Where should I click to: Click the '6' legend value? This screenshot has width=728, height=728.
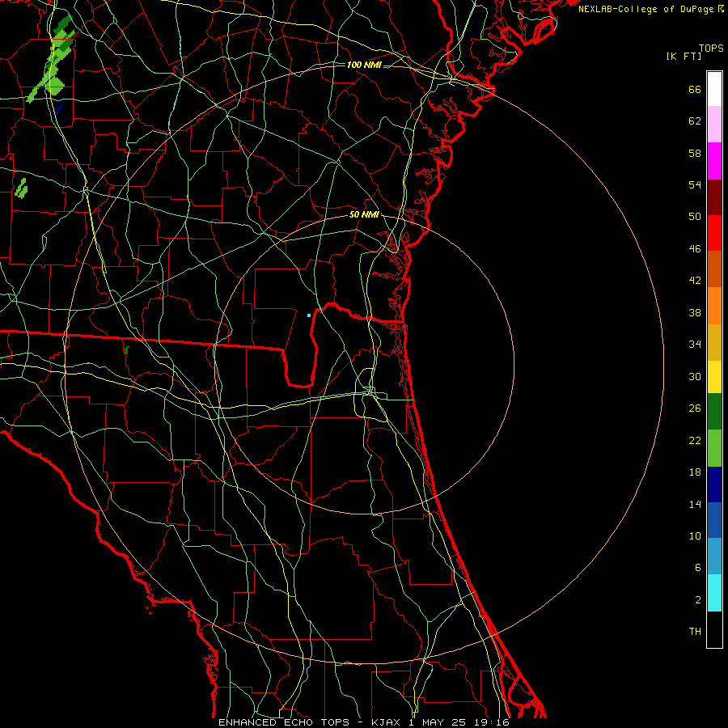point(698,568)
